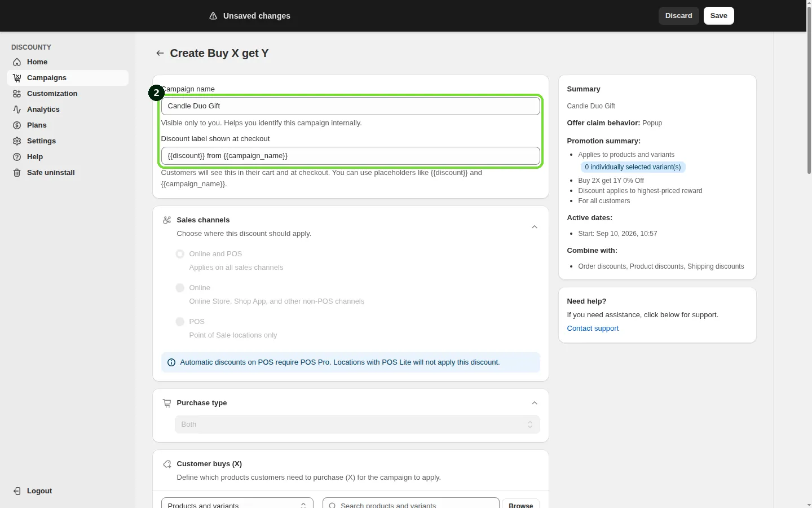Click the Discount label shown at checkout field
This screenshot has width=812, height=508.
(351, 156)
